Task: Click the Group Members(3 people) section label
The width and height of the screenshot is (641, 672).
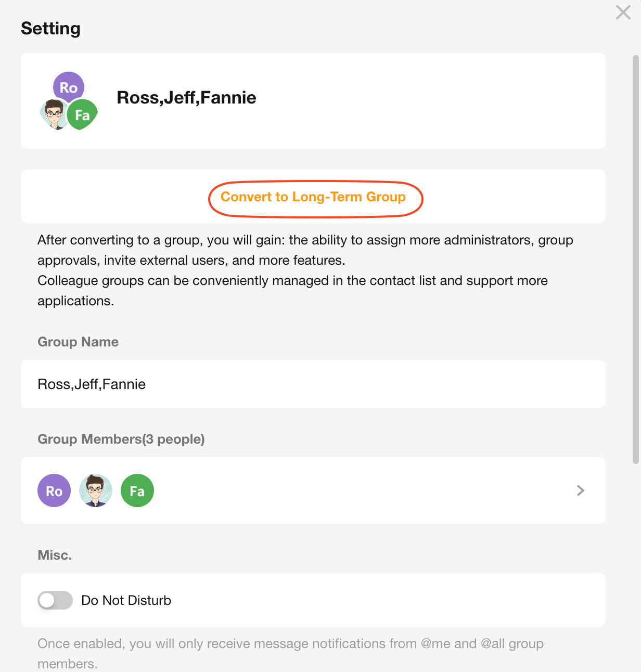Action: tap(121, 439)
